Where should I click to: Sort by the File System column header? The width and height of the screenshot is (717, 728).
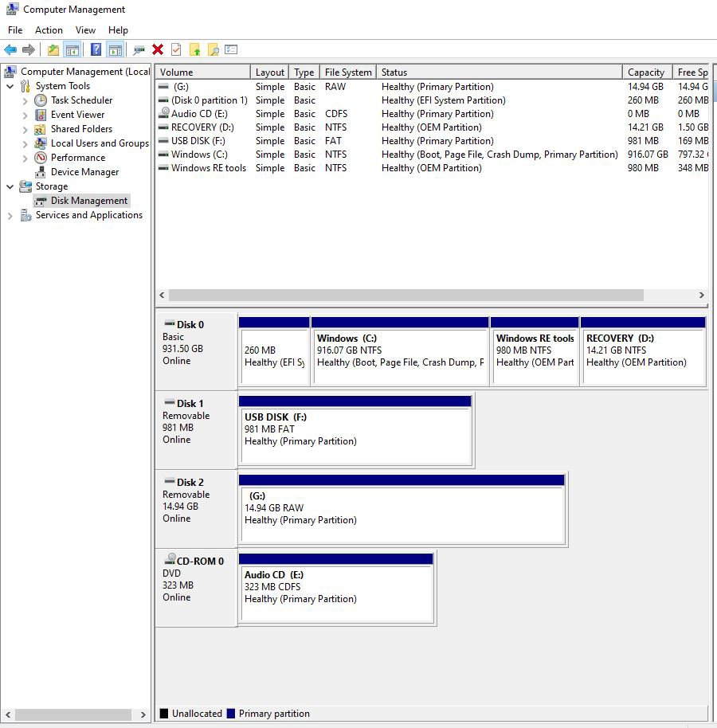coord(348,72)
